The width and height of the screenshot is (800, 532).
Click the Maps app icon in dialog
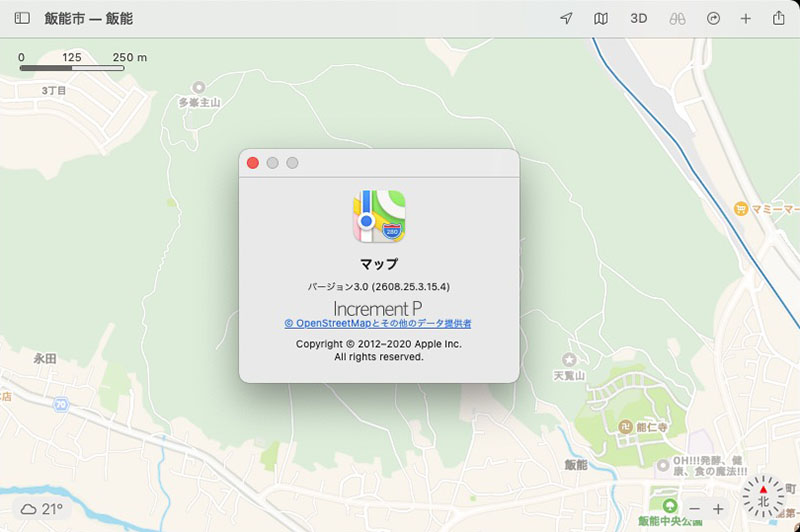379,217
